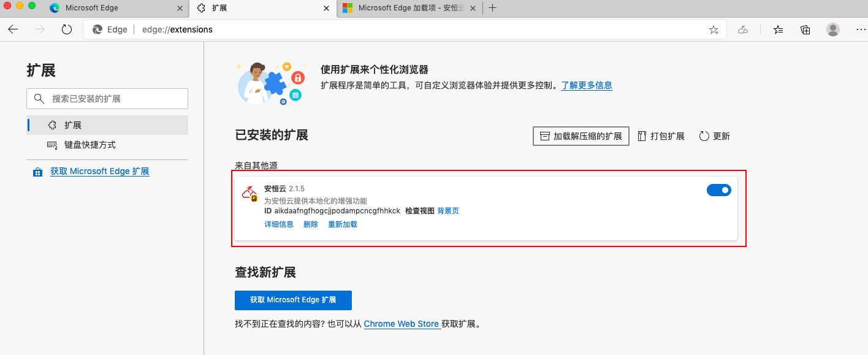The height and width of the screenshot is (355, 868).
Task: Click the browser forward arrow
Action: (40, 29)
